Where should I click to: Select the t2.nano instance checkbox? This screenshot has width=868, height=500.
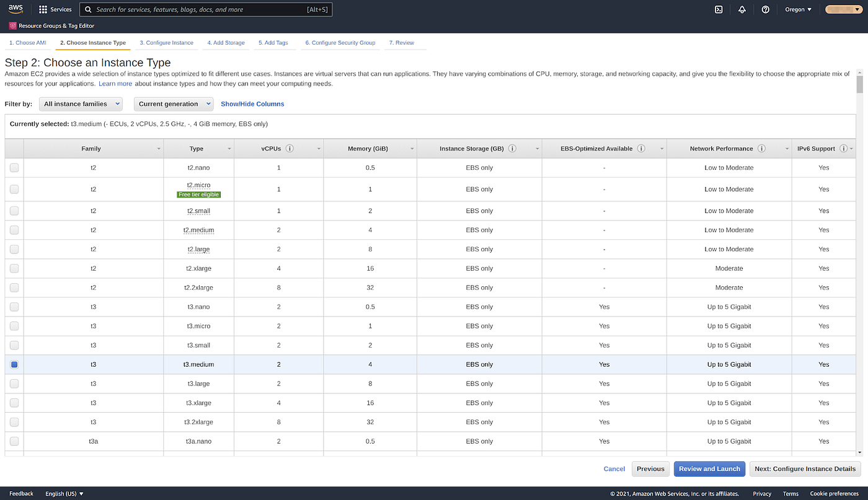tap(14, 167)
